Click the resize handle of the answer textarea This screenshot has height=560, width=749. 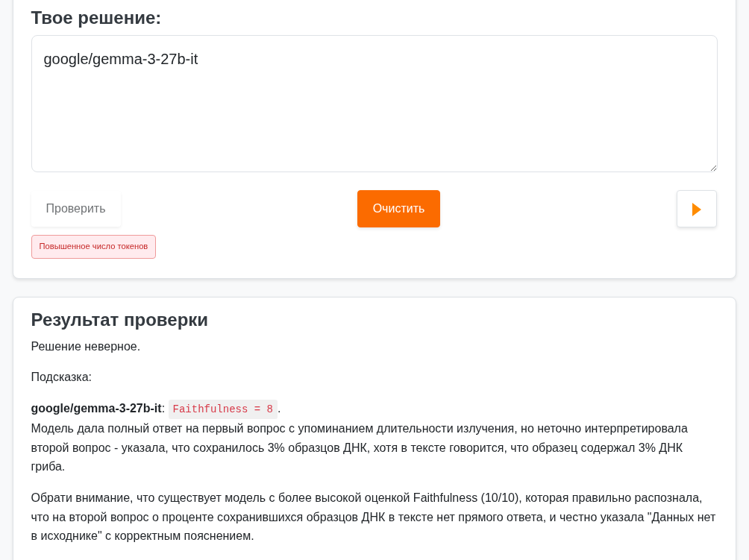click(712, 167)
